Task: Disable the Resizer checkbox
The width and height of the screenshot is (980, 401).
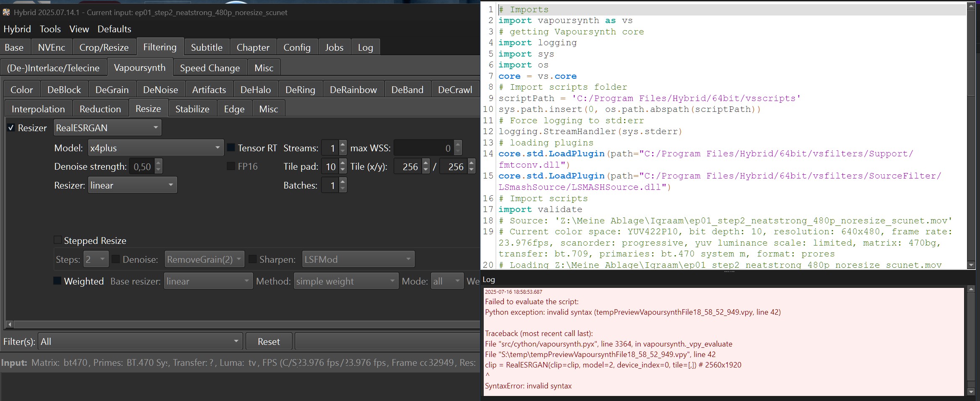Action: point(11,128)
